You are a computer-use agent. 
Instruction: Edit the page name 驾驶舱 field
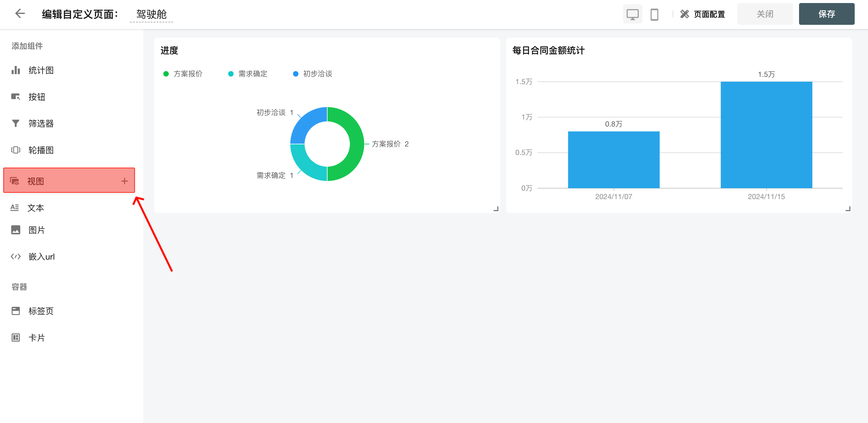point(151,14)
